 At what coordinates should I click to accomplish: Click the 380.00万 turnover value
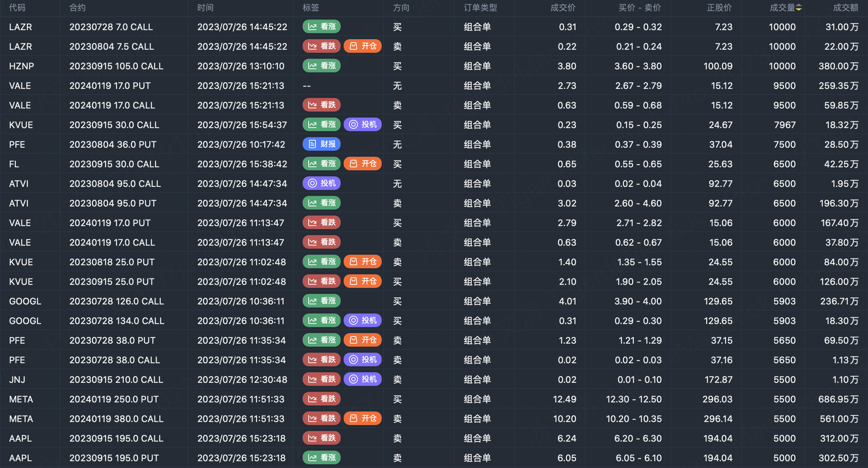click(x=839, y=66)
